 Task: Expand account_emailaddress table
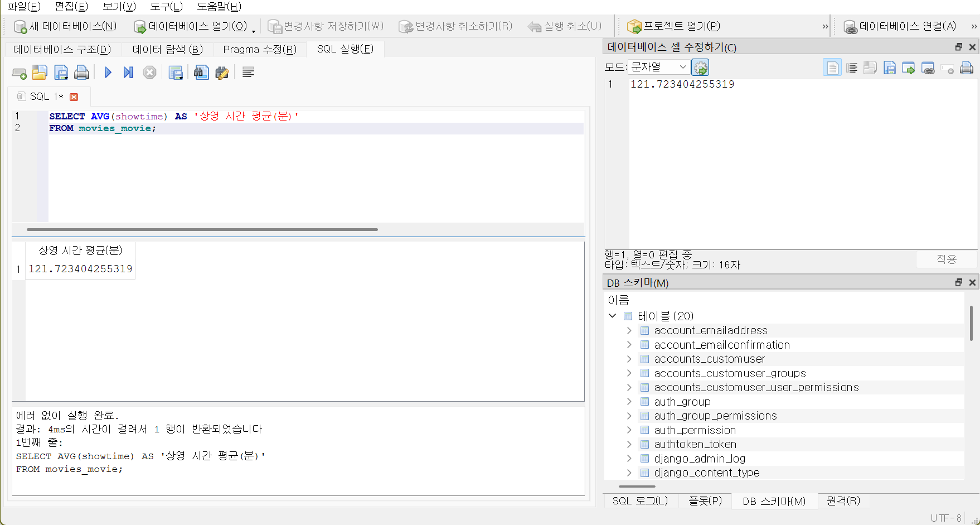tap(629, 331)
